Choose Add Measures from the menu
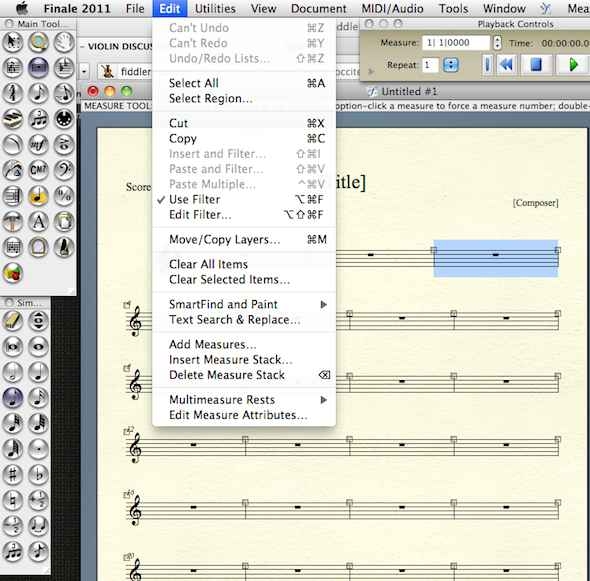The image size is (590, 581). [244, 344]
